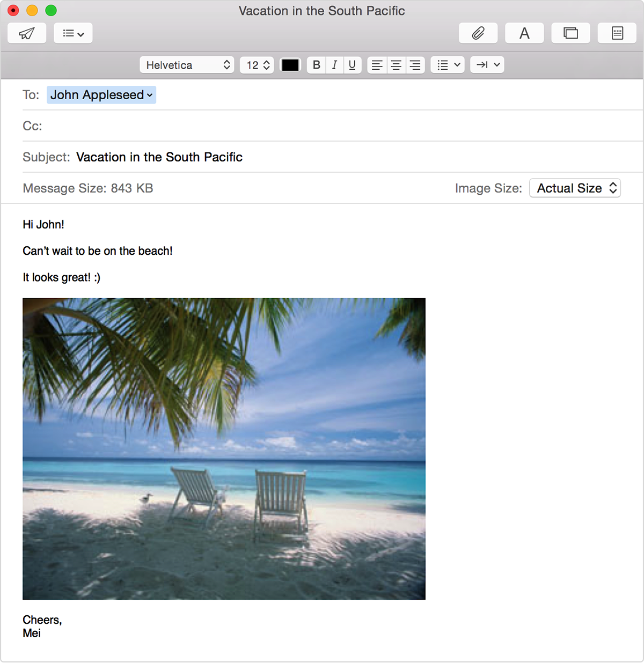Image resolution: width=644 pixels, height=663 pixels.
Task: Send the message with paper plane button
Action: pyautogui.click(x=27, y=33)
